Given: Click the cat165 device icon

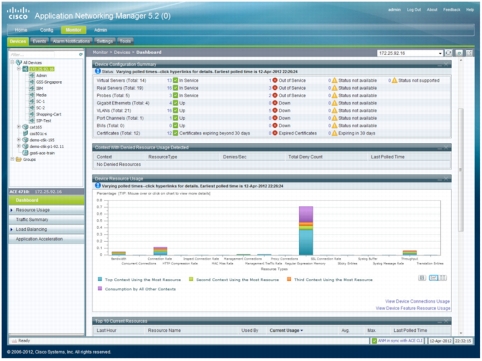Looking at the screenshot, I should [25, 127].
